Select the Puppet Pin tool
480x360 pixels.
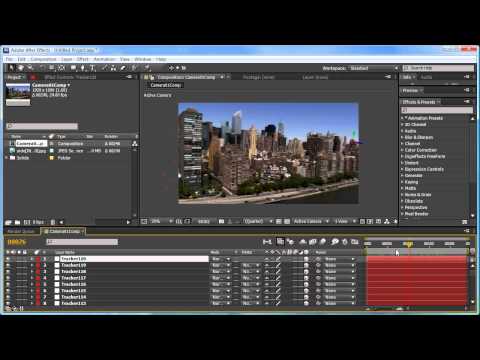point(147,68)
